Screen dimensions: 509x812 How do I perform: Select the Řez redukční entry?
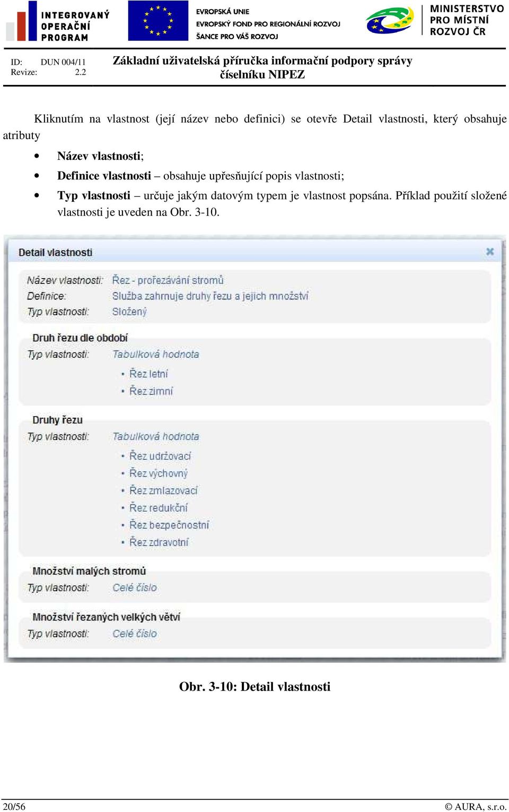[x=159, y=508]
